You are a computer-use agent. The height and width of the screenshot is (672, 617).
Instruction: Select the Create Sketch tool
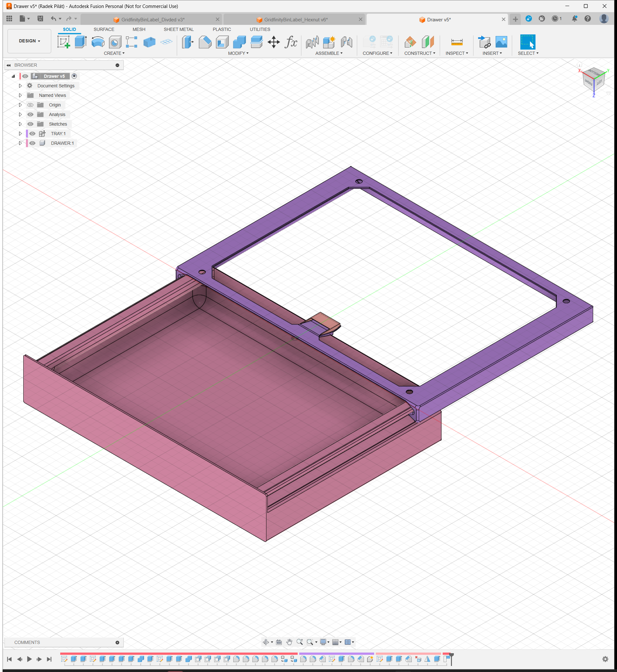coord(63,42)
